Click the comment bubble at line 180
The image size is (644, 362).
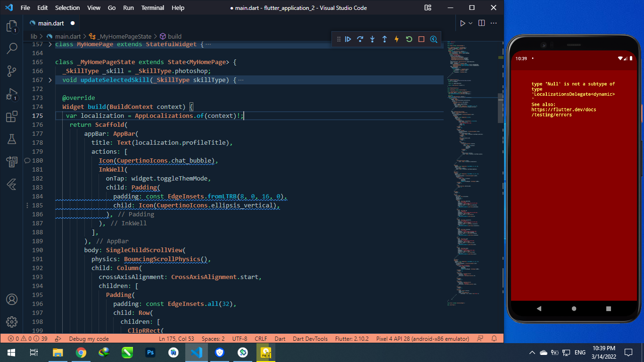pyautogui.click(x=27, y=161)
